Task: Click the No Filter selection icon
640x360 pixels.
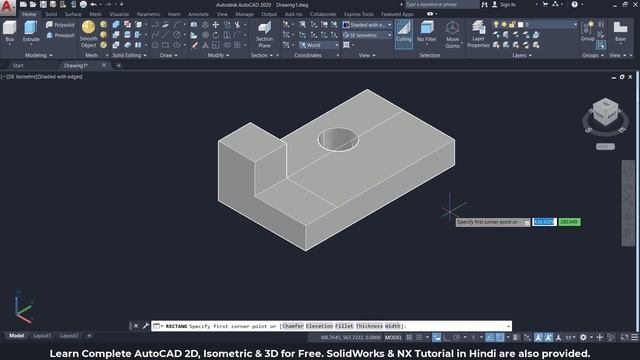Action: click(x=427, y=32)
